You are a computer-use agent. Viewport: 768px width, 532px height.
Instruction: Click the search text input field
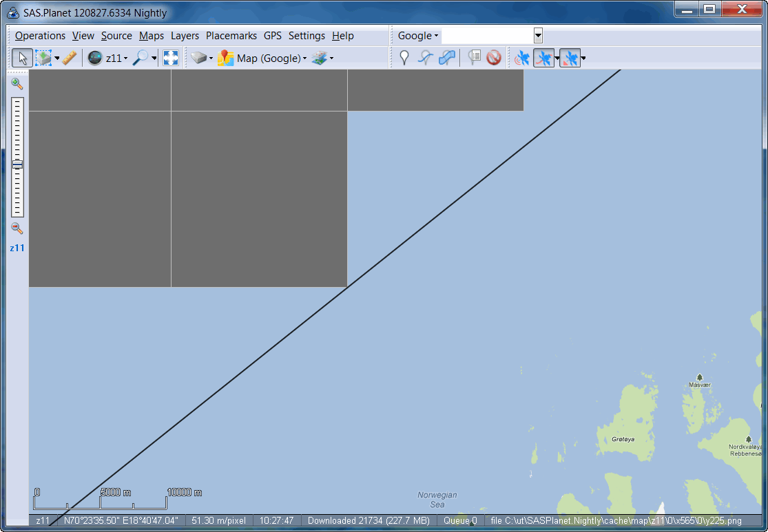coord(487,36)
